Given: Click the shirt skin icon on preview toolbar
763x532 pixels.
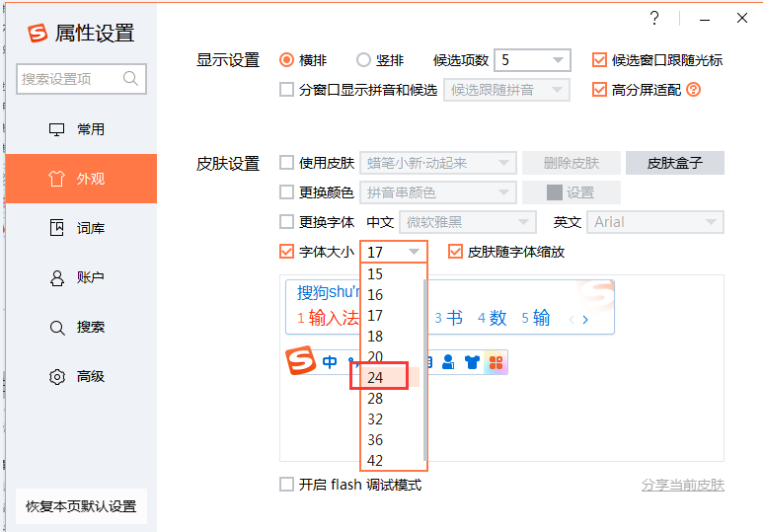Looking at the screenshot, I should 472,362.
